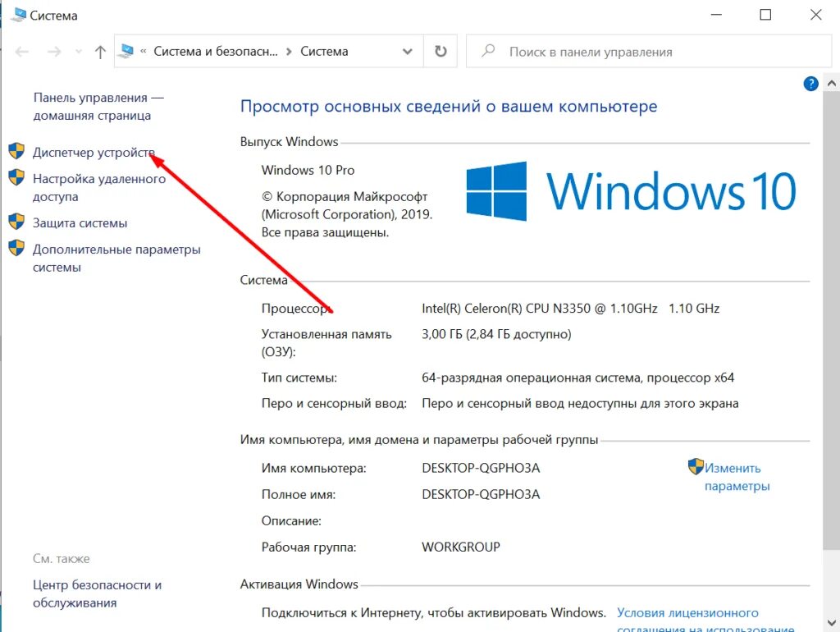Go to Панель управления домашняя страница

click(x=98, y=106)
